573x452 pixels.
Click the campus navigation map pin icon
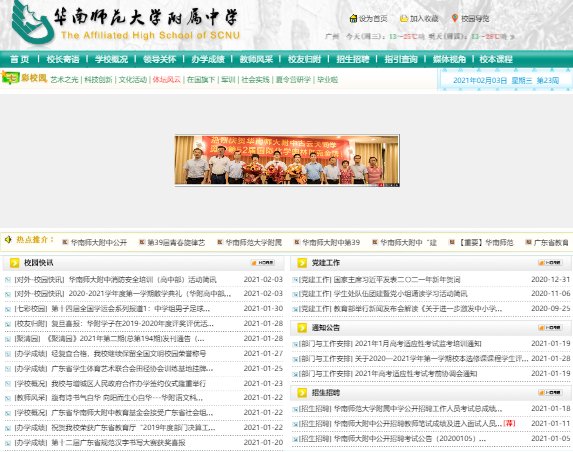[455, 18]
